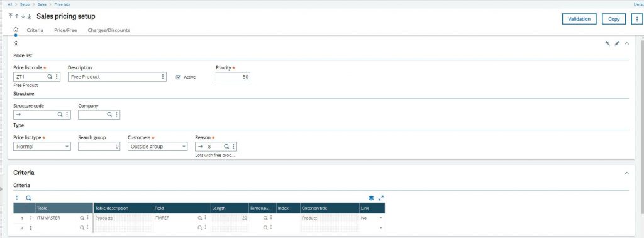Click the pencil edit icon in header
This screenshot has width=644, height=238.
pyautogui.click(x=617, y=43)
